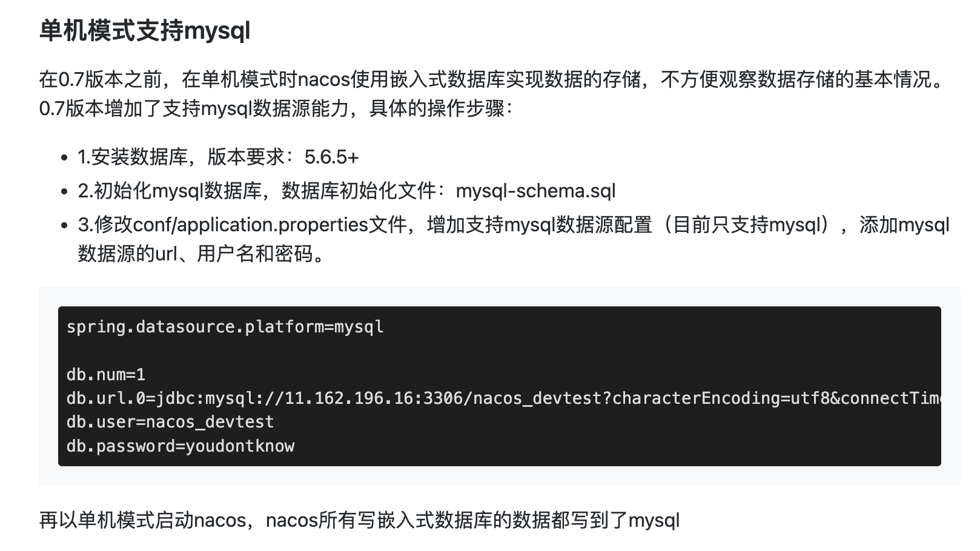
Task: Click the db.password=youdontknow code line
Action: (180, 446)
